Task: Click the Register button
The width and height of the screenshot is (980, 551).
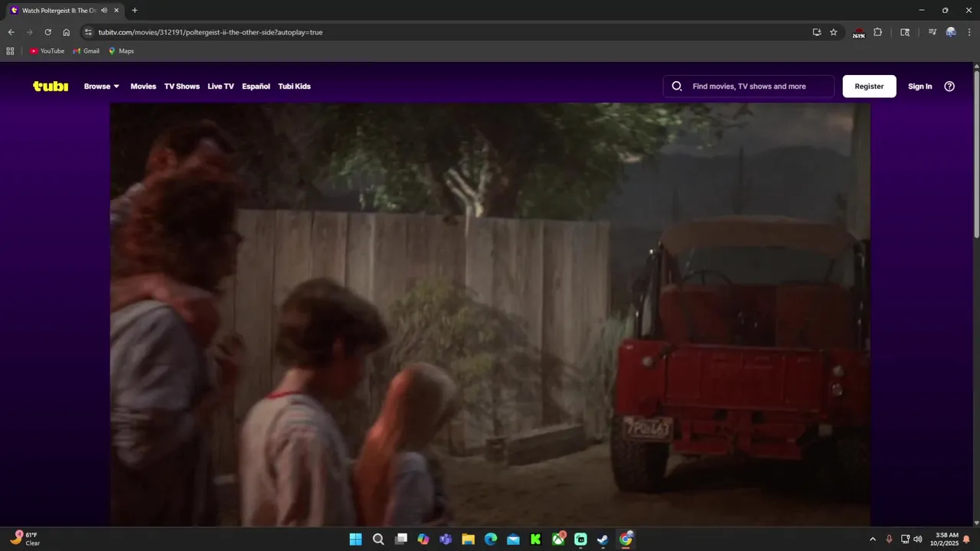Action: [x=869, y=86]
